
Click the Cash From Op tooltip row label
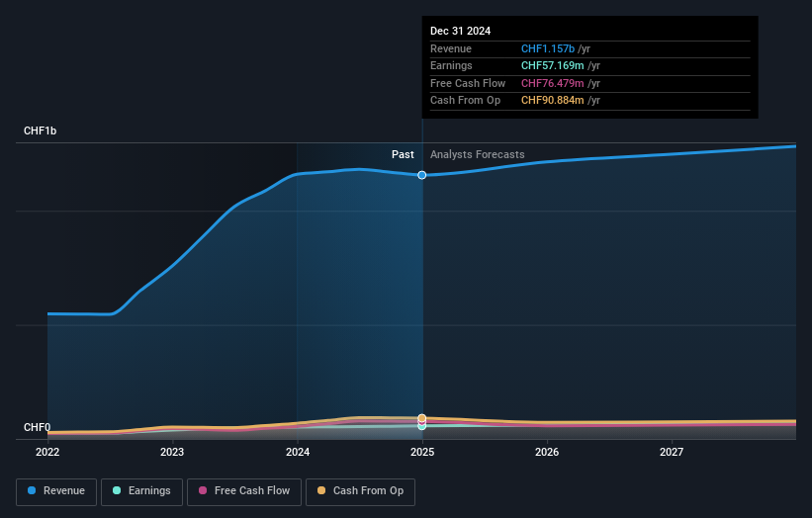[465, 101]
